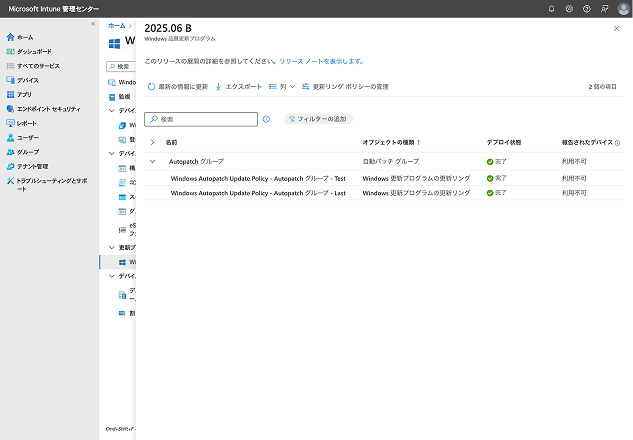Open the リリース ノートを表示します link

pyautogui.click(x=322, y=61)
